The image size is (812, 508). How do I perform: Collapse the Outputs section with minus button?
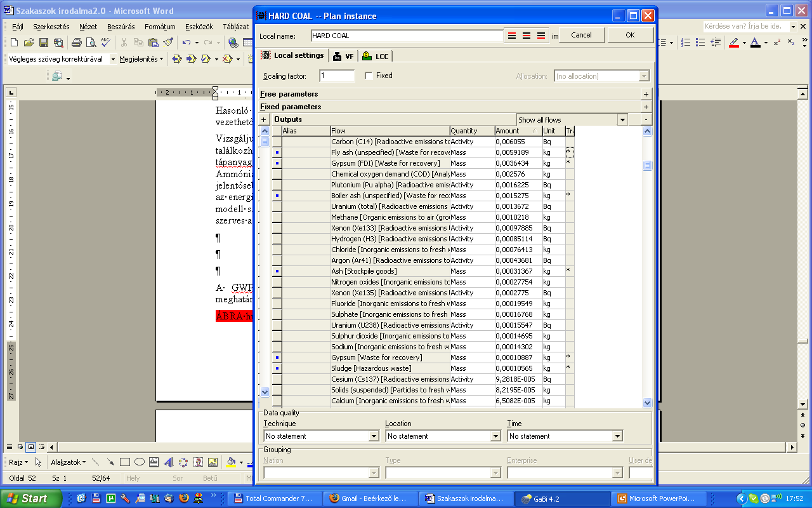pos(646,119)
